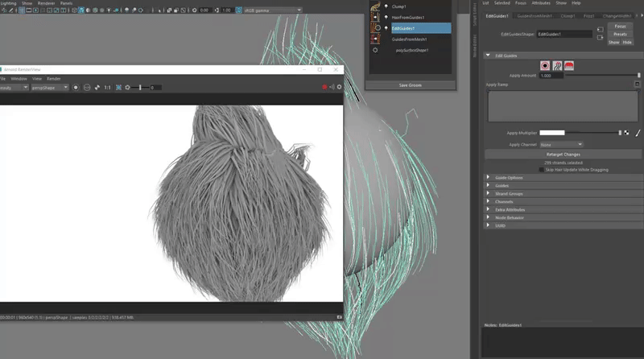Switch to the GuidesFromMesh1 tab

[x=535, y=16]
